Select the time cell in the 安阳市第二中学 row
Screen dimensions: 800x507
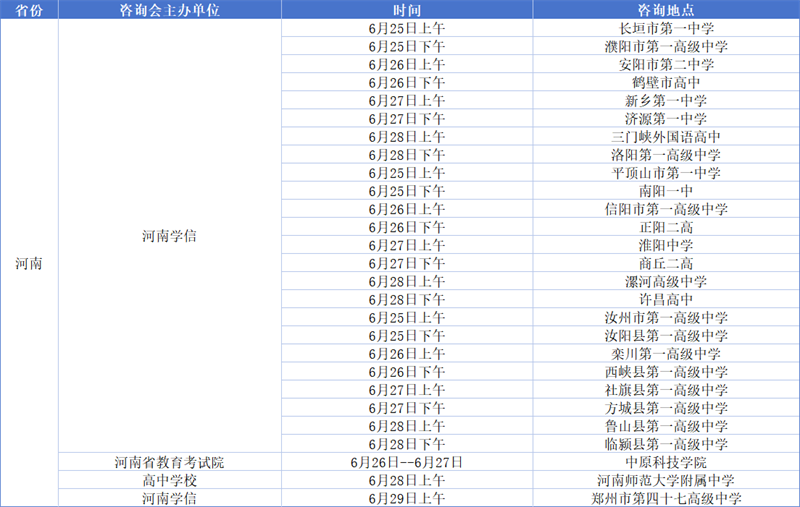pyautogui.click(x=407, y=65)
